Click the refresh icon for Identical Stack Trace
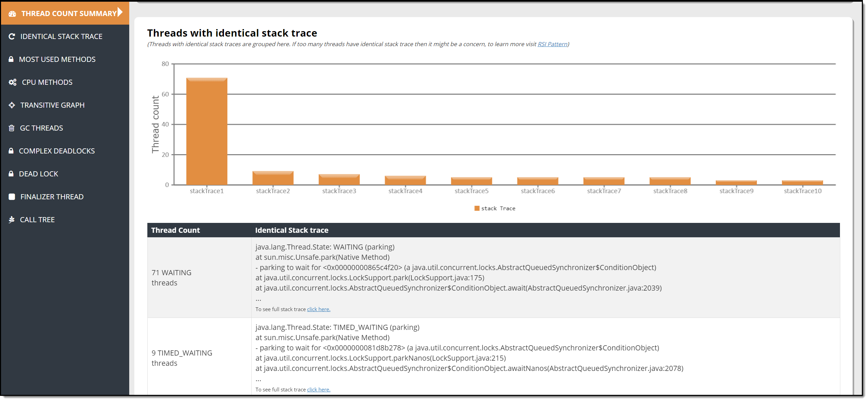Viewport: 868px width, 401px height. click(12, 37)
